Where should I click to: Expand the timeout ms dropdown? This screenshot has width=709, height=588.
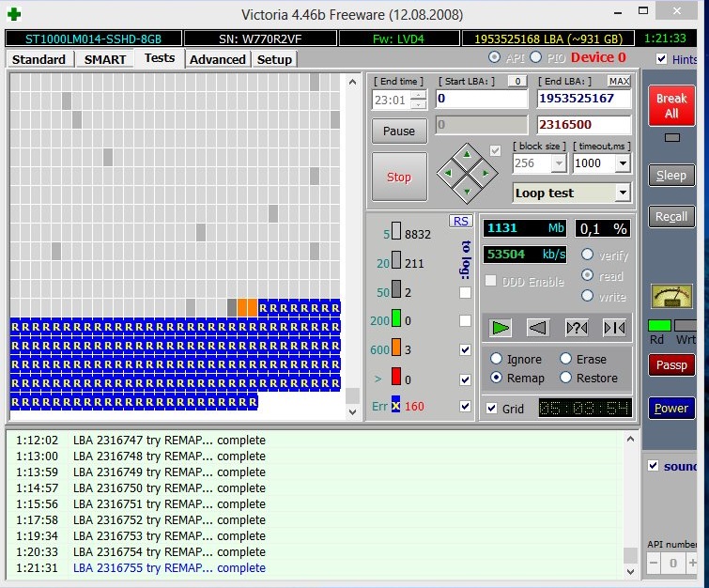coord(622,162)
